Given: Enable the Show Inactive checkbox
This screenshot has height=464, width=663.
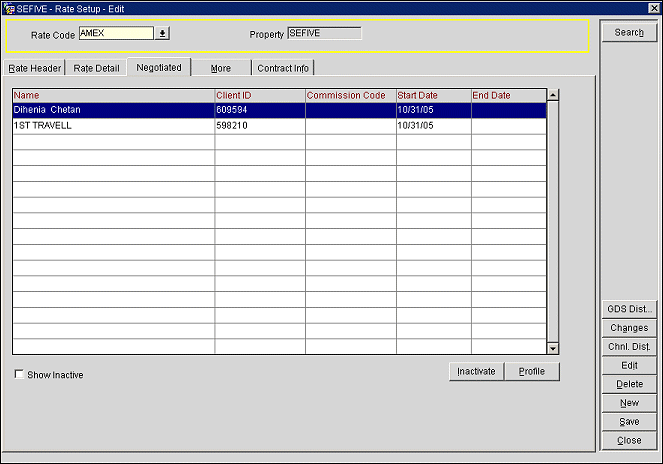Looking at the screenshot, I should click(x=20, y=375).
